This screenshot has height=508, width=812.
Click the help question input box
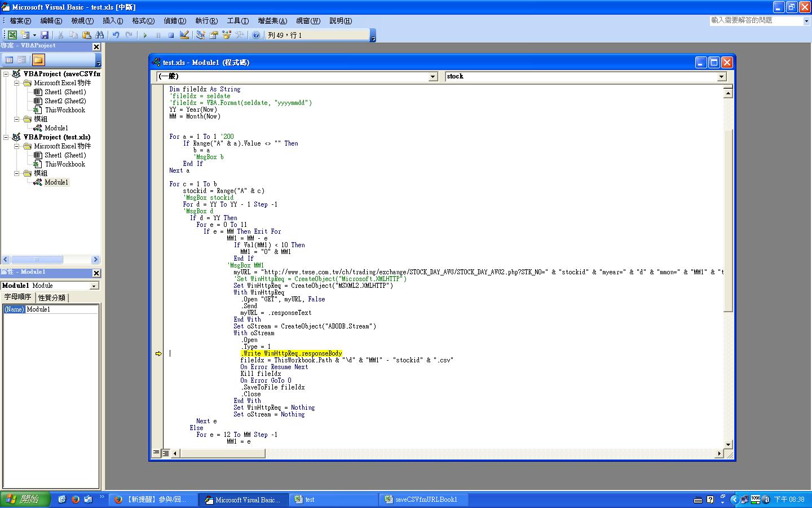coord(756,20)
